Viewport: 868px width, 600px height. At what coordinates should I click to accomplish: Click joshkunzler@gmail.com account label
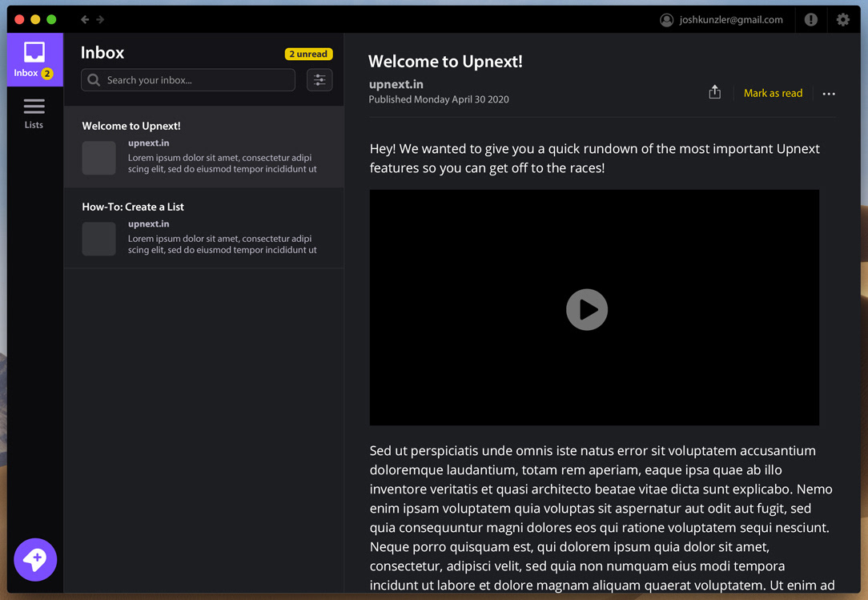[x=731, y=20]
